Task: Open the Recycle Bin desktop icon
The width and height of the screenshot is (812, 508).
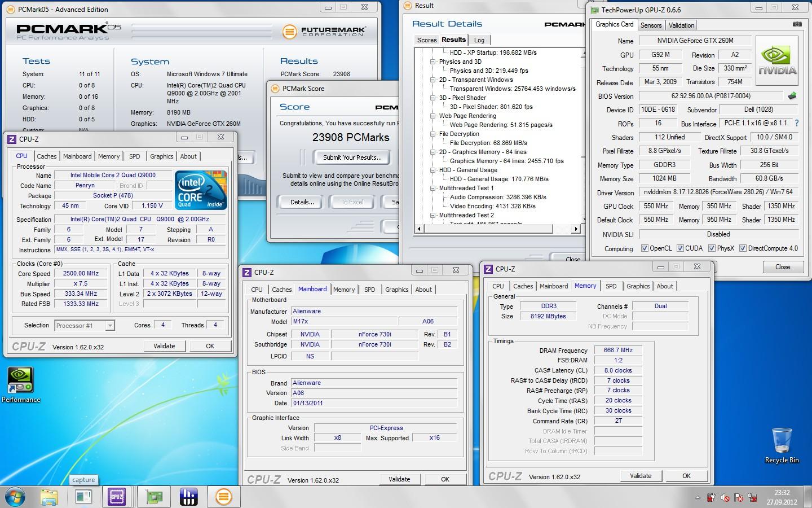Action: [782, 446]
